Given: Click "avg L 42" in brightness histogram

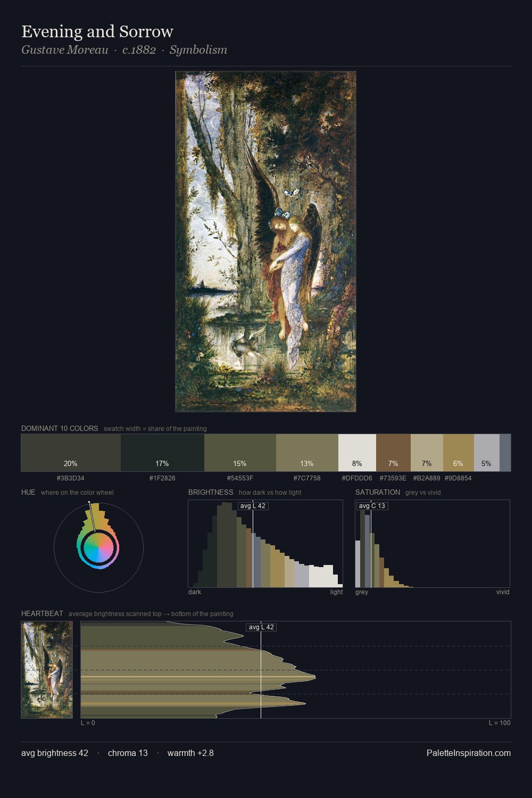Looking at the screenshot, I should click(x=253, y=506).
